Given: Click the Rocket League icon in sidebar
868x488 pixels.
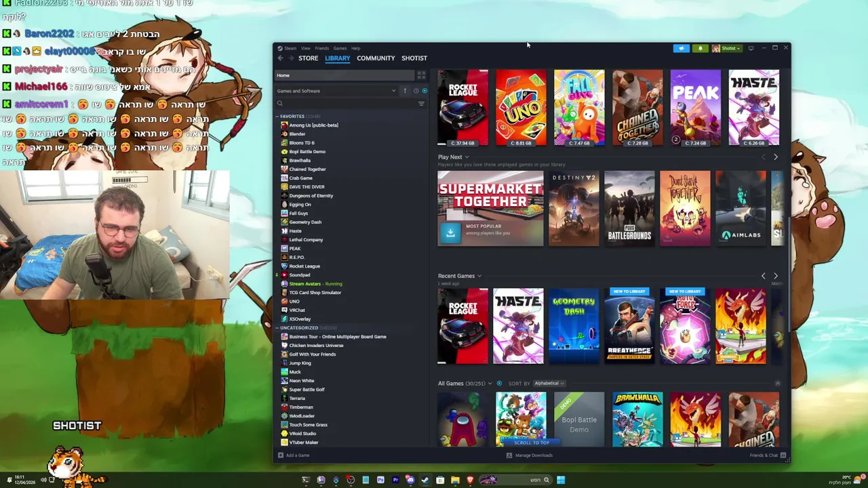Looking at the screenshot, I should [284, 266].
